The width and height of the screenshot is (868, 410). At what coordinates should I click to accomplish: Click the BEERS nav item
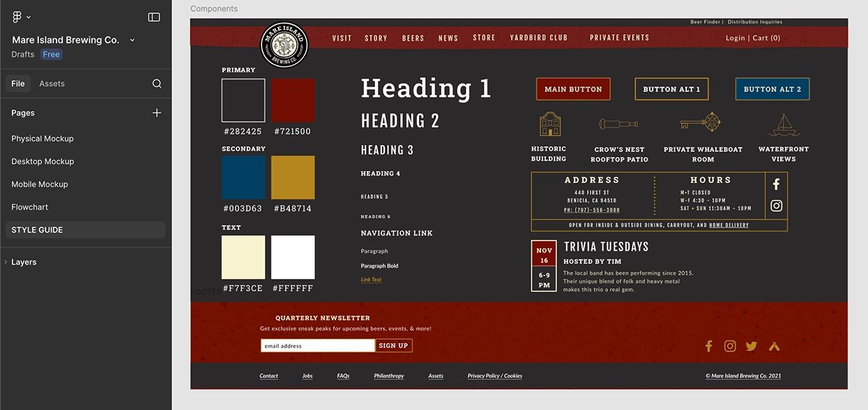(413, 38)
